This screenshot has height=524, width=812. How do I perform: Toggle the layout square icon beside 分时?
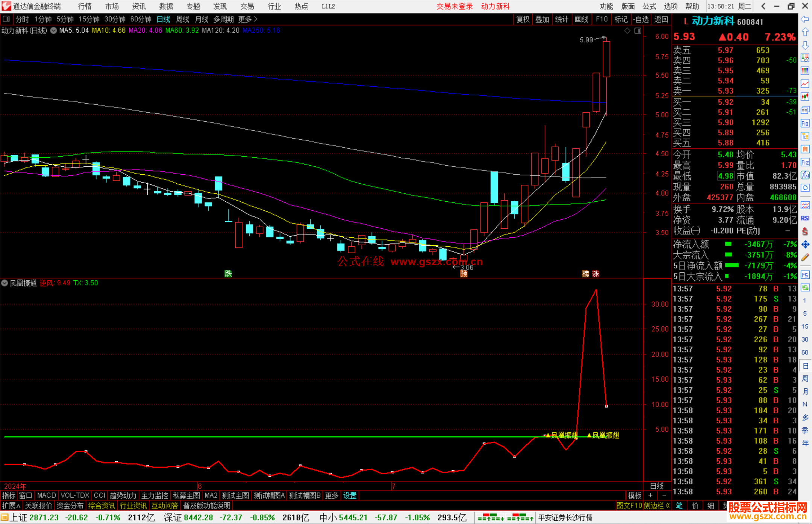[6, 19]
